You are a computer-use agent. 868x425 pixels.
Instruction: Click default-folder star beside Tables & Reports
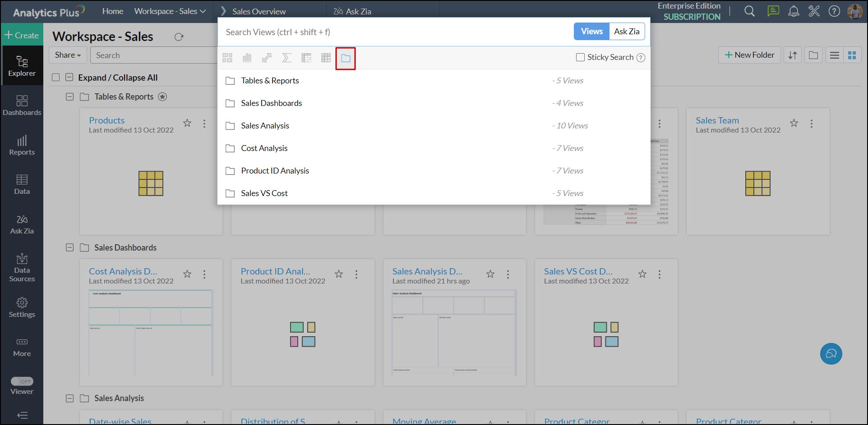coord(162,96)
